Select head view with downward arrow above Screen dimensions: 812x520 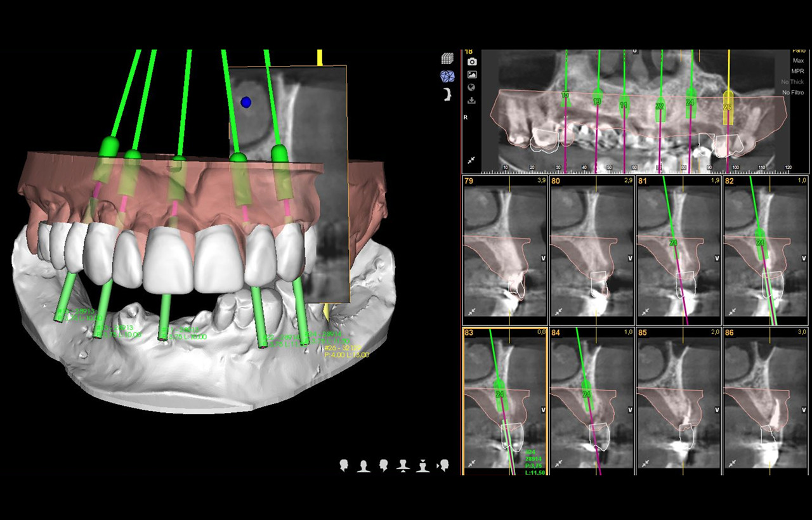tap(422, 466)
